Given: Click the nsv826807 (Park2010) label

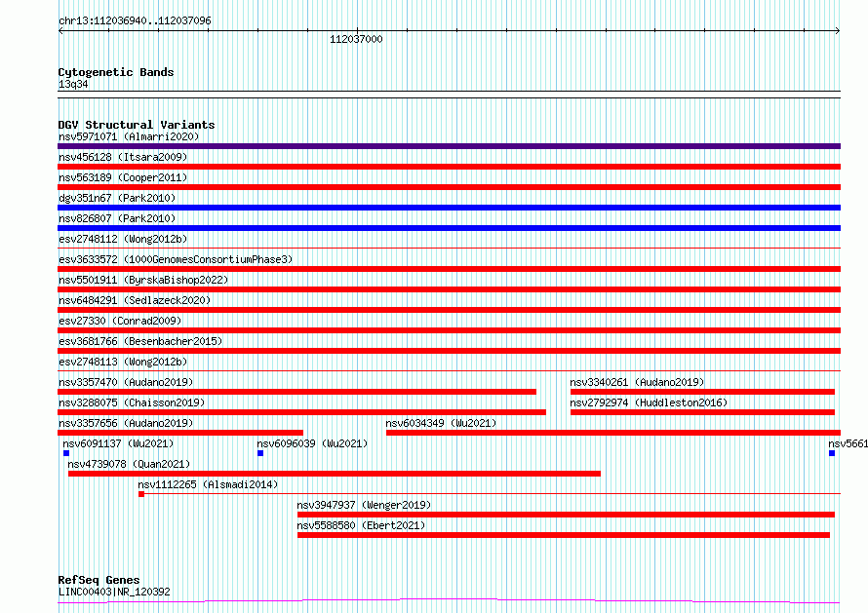Looking at the screenshot, I should (x=117, y=218).
